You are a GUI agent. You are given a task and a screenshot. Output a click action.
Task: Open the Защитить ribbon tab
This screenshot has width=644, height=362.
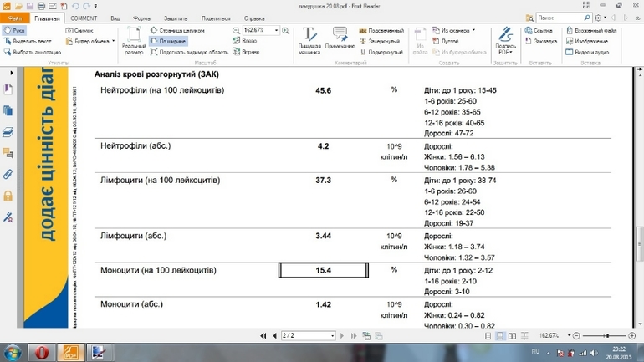point(176,18)
